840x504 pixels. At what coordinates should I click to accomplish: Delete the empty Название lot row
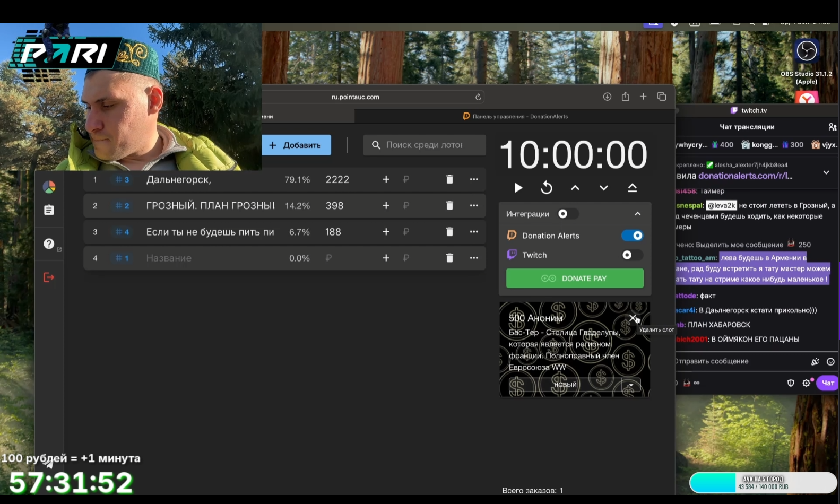coord(449,258)
